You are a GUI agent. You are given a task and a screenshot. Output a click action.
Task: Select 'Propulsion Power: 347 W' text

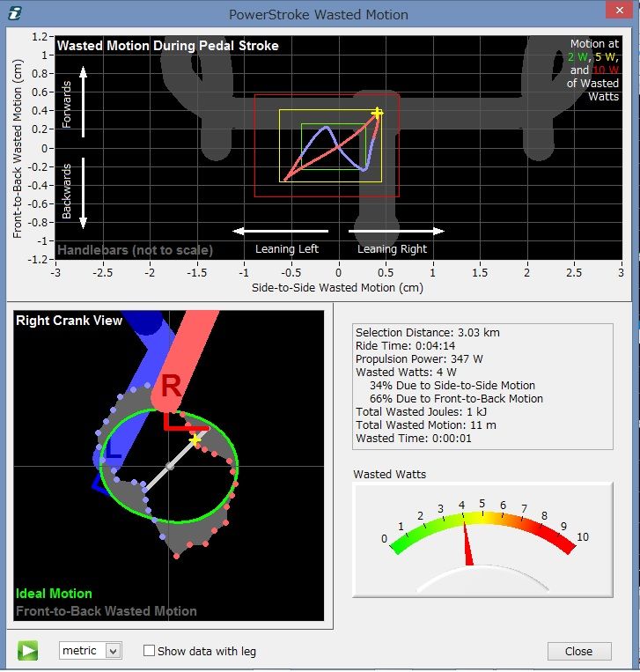(419, 359)
